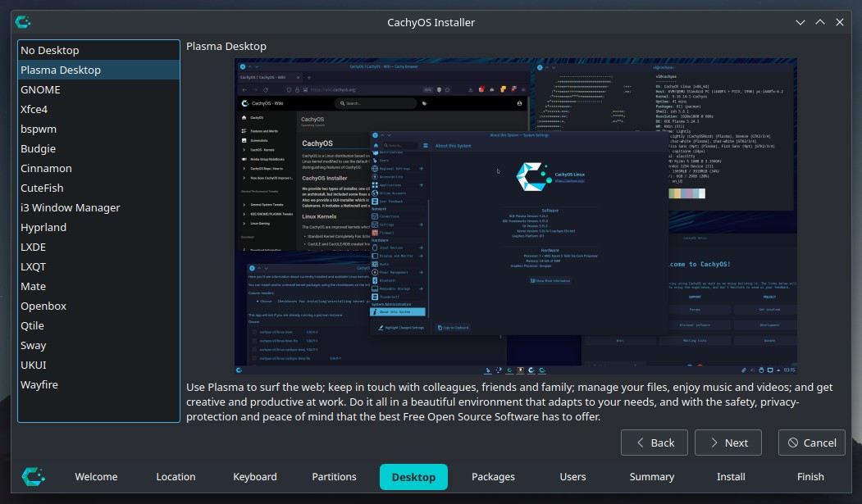Select No Desktop from the list

pos(98,50)
